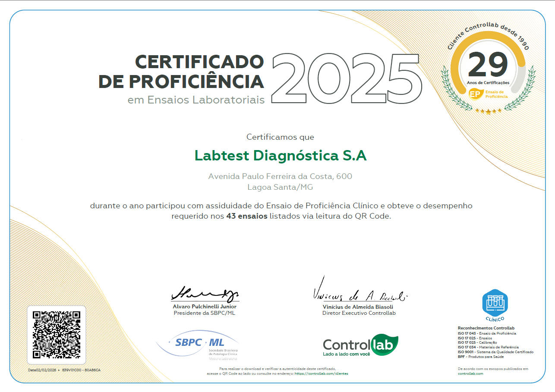Click the gold stars below the badge
The width and height of the screenshot is (555, 392).
tap(488, 111)
